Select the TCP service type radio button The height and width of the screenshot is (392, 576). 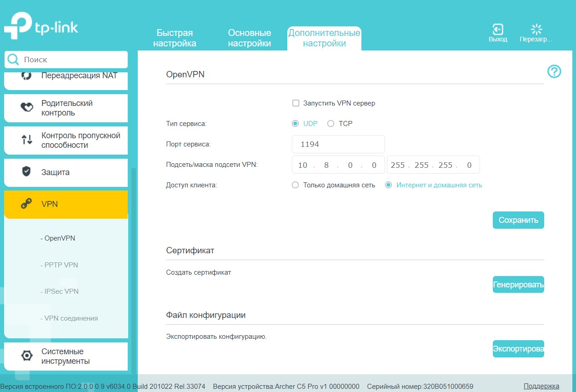click(x=331, y=124)
